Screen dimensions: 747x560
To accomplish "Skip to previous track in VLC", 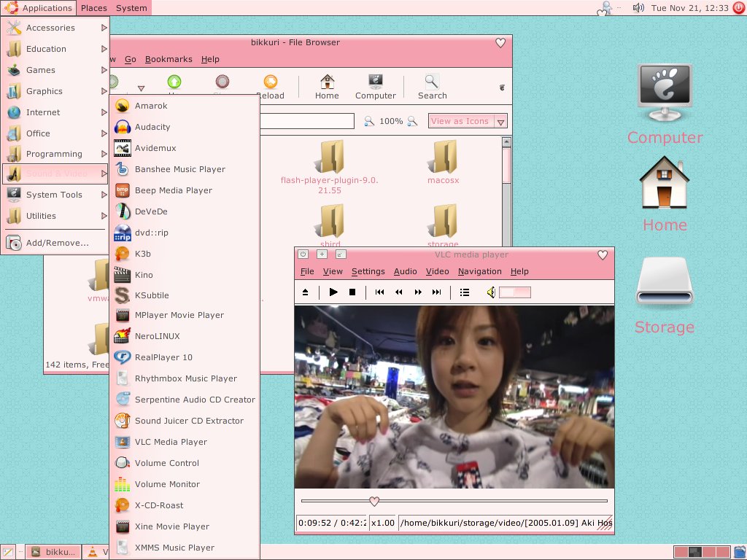I will point(379,292).
